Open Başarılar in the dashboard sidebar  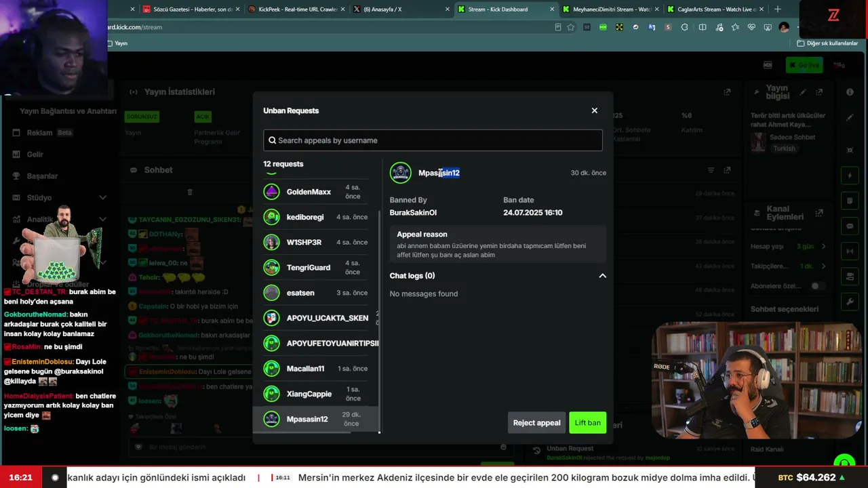point(42,176)
